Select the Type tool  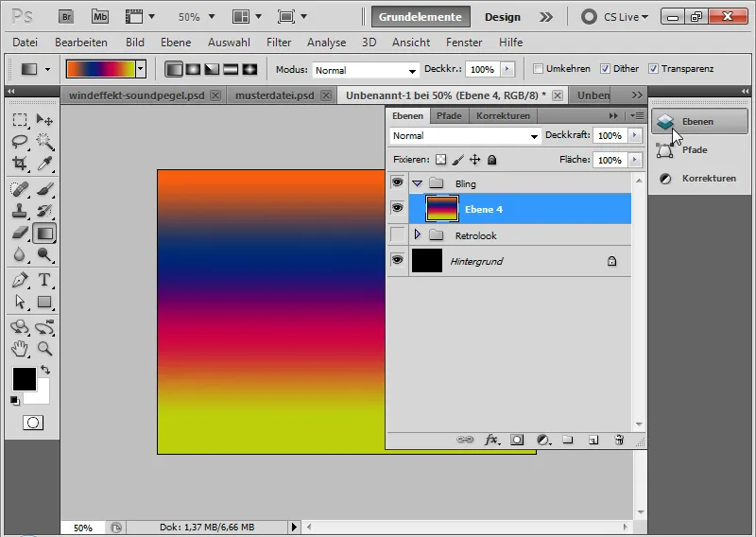click(x=44, y=280)
